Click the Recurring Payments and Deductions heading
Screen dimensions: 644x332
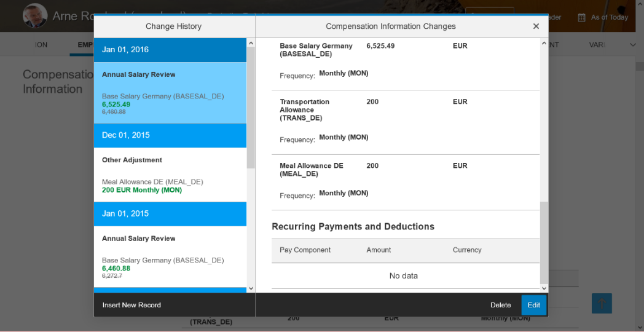[x=353, y=226]
